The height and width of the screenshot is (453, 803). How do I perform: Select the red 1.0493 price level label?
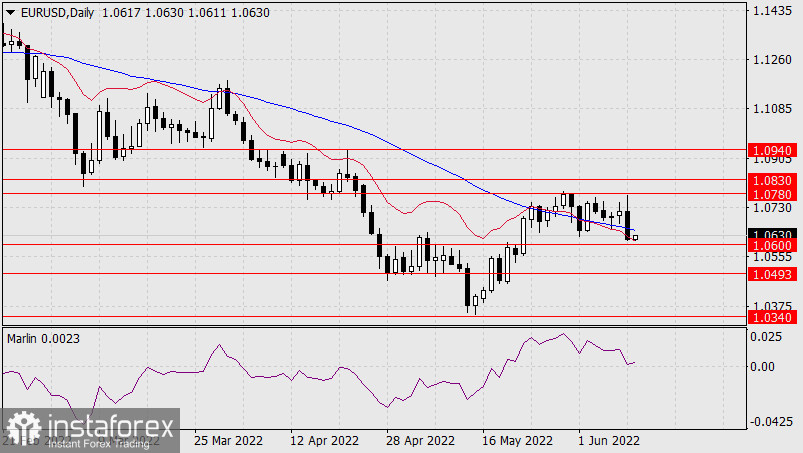click(772, 274)
